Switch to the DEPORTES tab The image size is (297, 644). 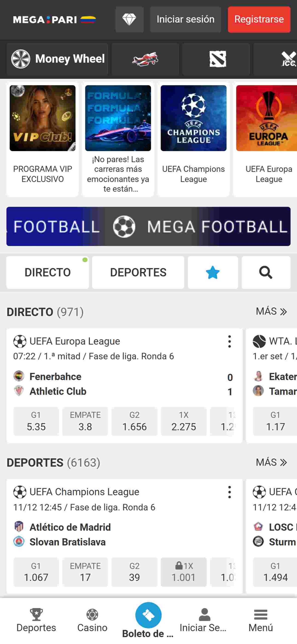(x=138, y=272)
